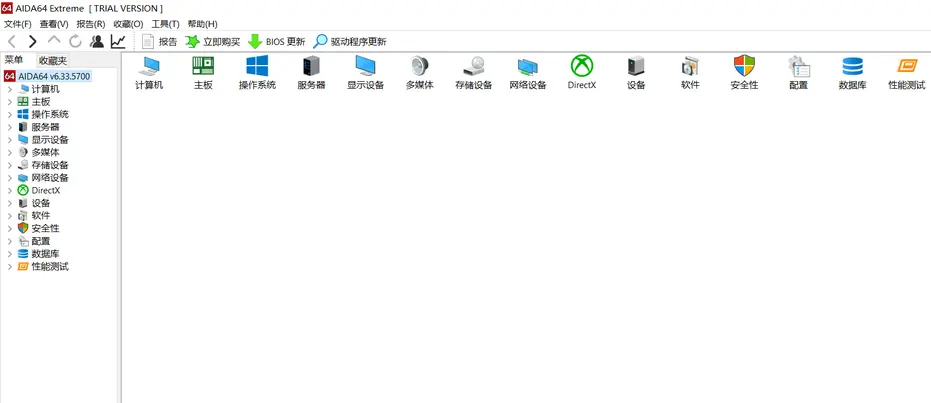Click the 驱动程序更新 driver update button

click(x=350, y=42)
